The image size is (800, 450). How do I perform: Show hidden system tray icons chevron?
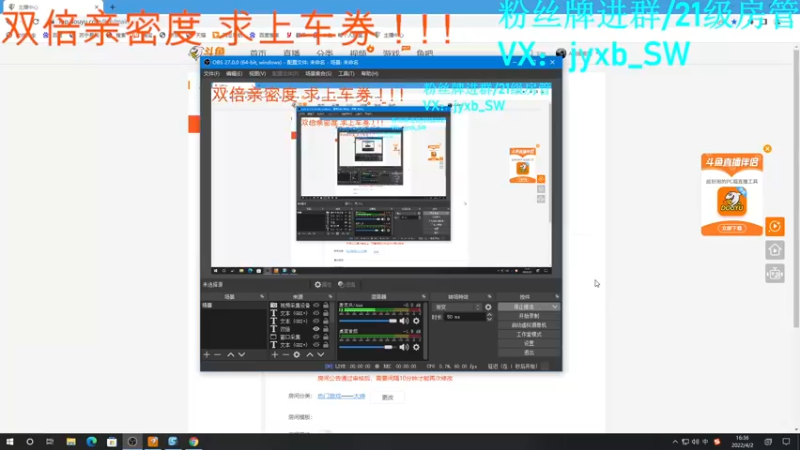[675, 442]
